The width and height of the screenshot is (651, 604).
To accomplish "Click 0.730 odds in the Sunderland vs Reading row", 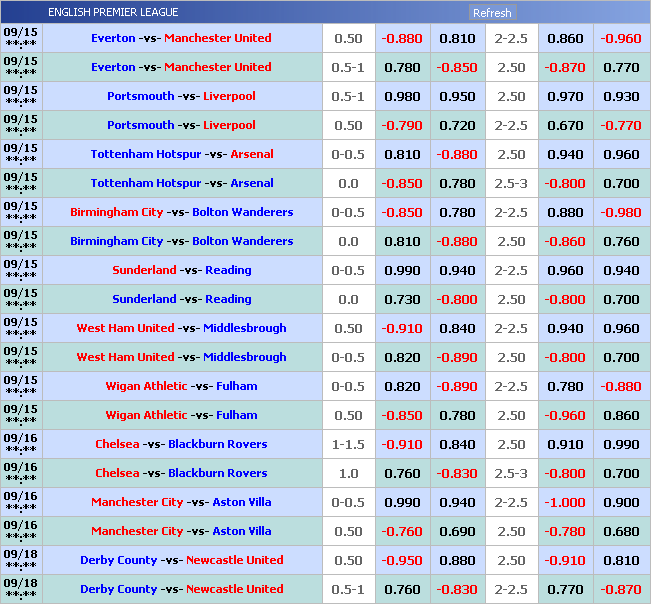I will [x=401, y=299].
